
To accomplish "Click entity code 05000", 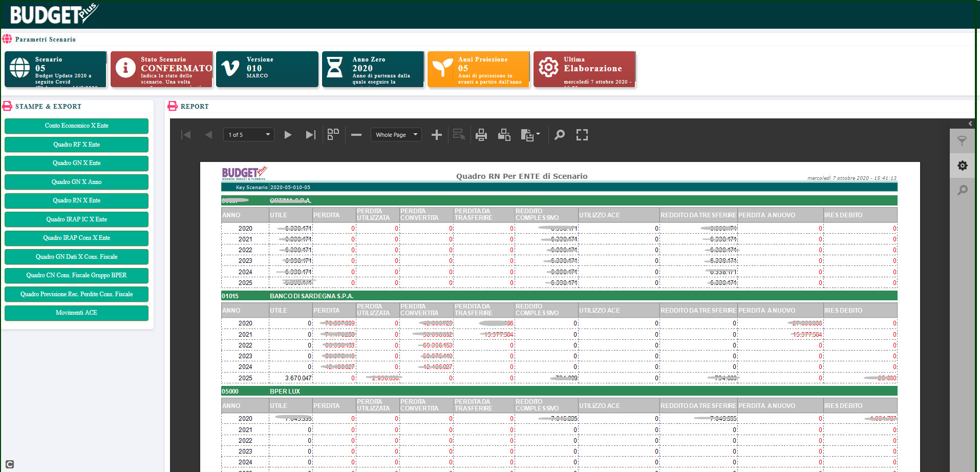I will (x=230, y=392).
